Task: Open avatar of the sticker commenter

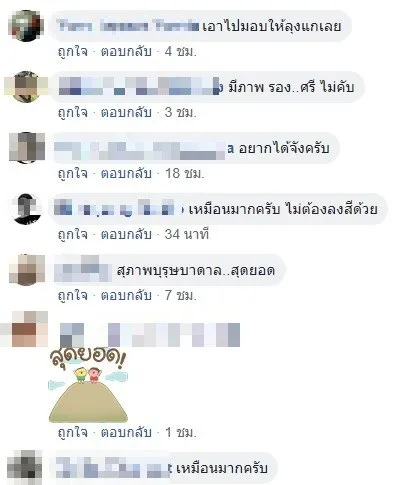Action: click(25, 329)
